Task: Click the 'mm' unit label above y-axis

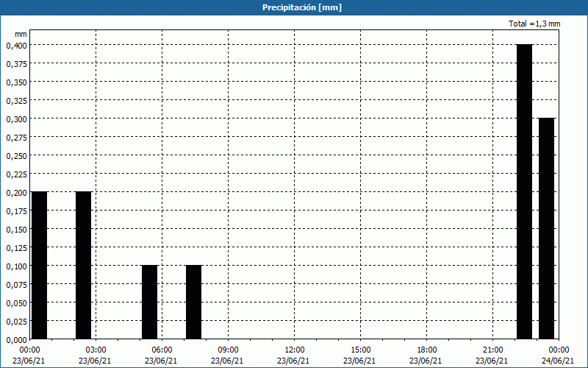Action: (x=21, y=34)
